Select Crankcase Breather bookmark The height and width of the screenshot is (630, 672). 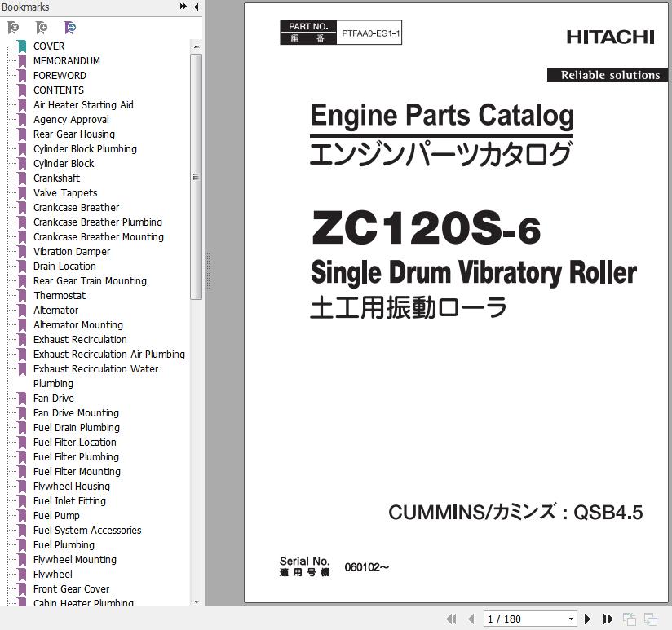77,207
